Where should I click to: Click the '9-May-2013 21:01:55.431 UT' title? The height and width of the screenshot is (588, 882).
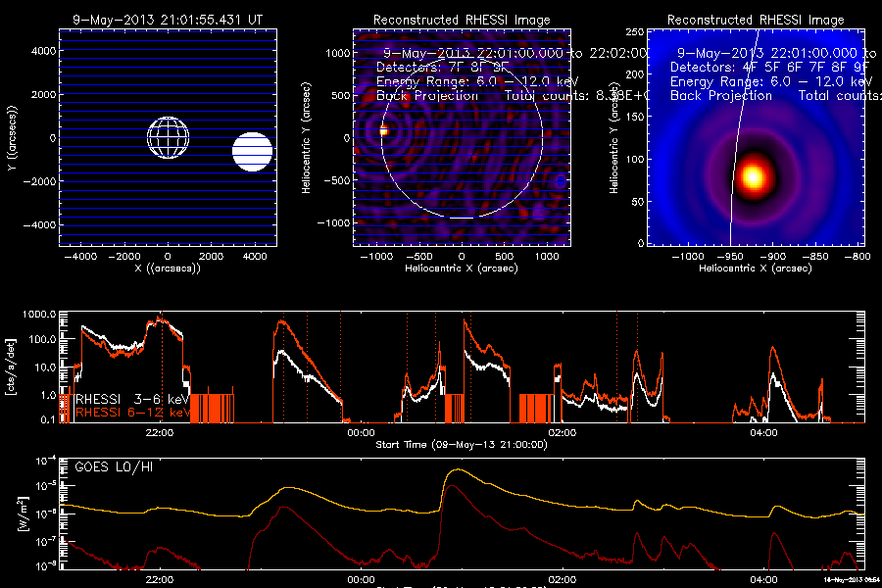point(168,20)
